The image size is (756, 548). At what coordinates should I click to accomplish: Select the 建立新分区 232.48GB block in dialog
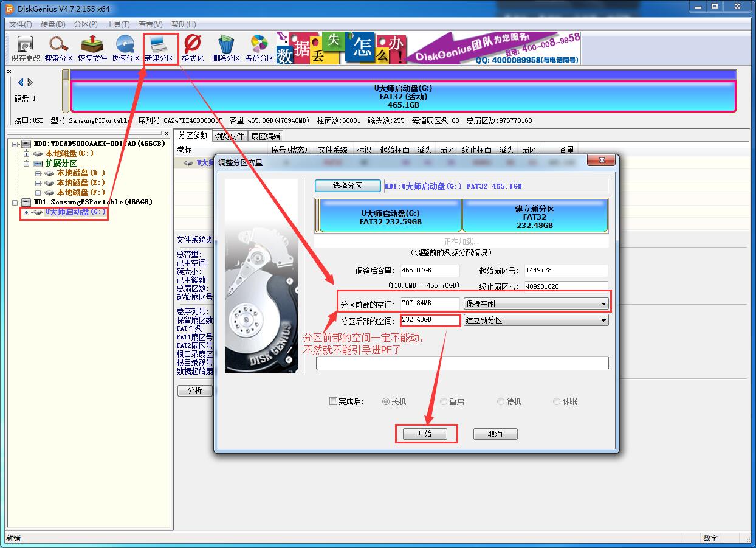(x=535, y=215)
